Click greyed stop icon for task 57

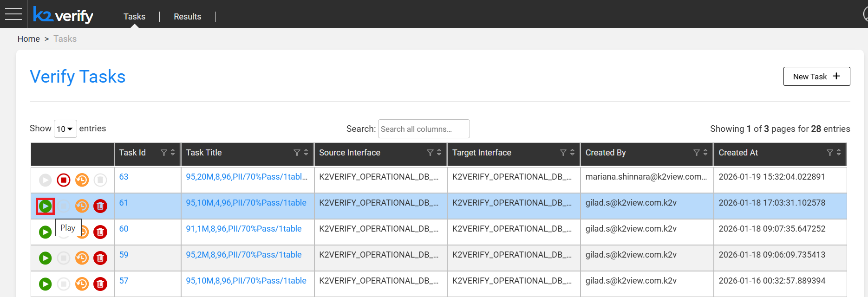tap(64, 284)
